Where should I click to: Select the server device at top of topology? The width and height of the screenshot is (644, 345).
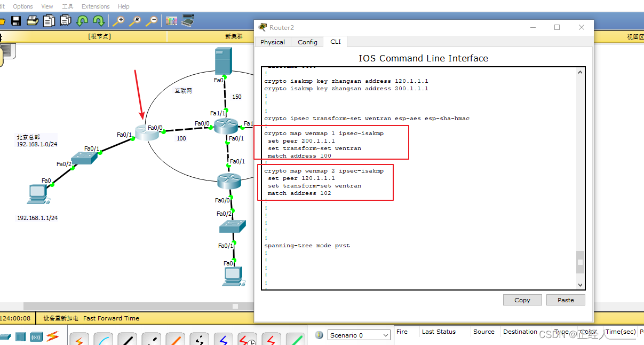pyautogui.click(x=224, y=60)
